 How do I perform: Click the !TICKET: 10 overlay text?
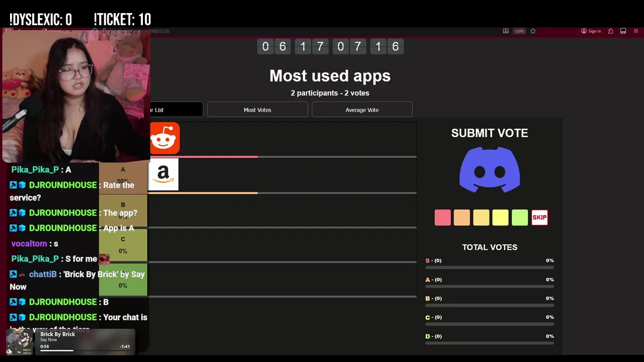click(122, 20)
